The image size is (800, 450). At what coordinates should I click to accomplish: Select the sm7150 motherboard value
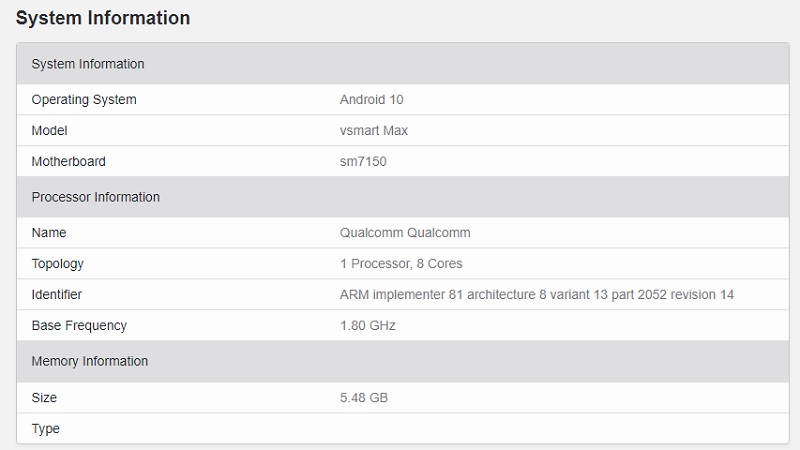363,161
